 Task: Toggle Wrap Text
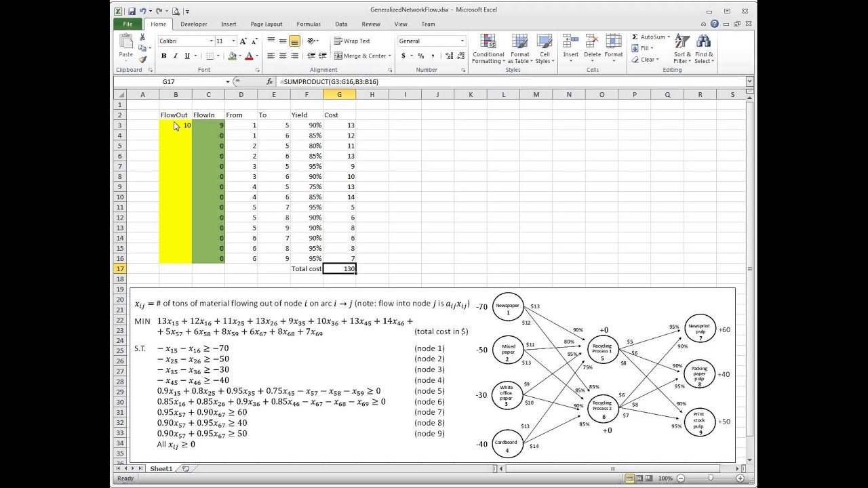(x=352, y=41)
